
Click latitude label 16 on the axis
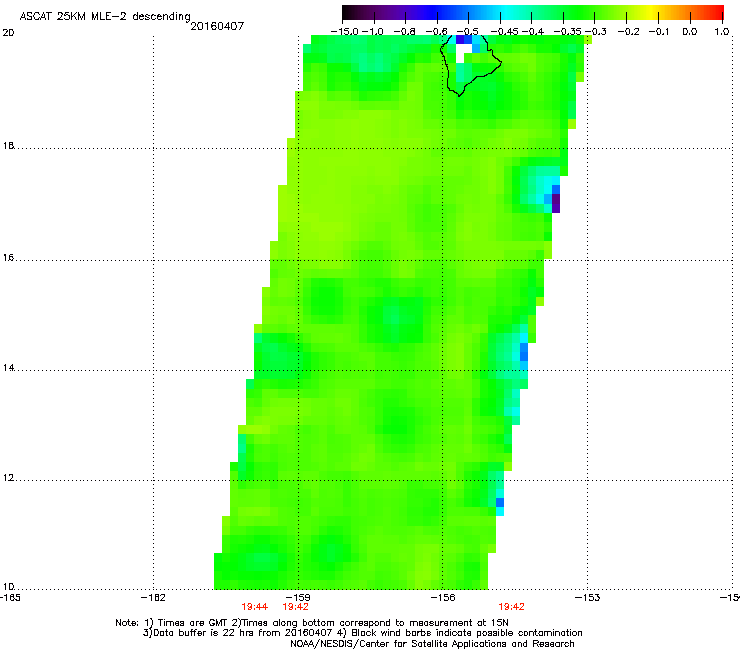[x=8, y=258]
